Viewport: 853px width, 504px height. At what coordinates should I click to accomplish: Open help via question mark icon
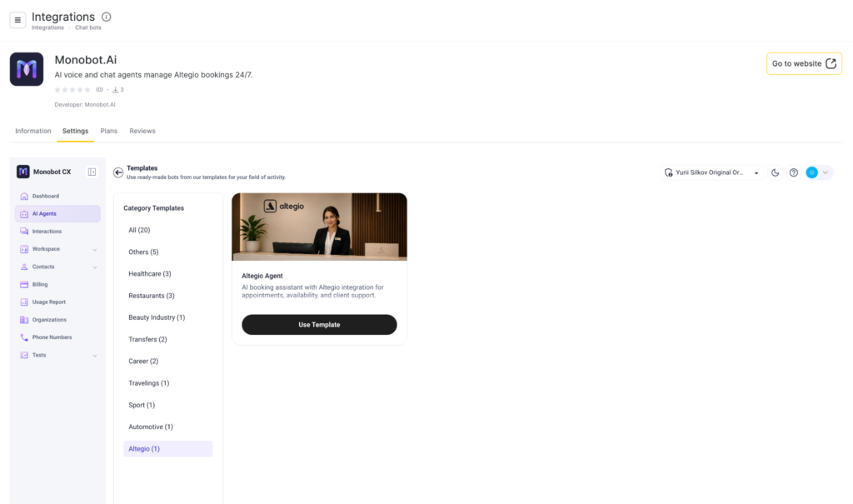pos(794,172)
